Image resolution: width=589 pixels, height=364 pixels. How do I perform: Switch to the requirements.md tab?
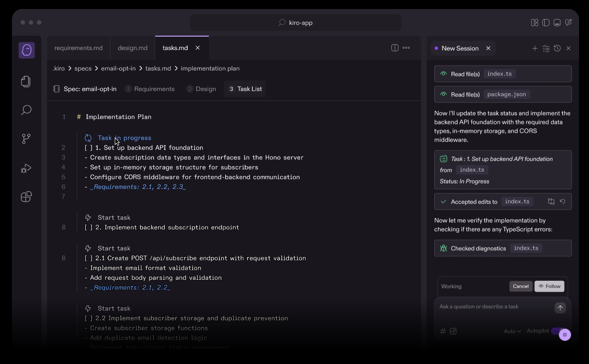coord(79,48)
